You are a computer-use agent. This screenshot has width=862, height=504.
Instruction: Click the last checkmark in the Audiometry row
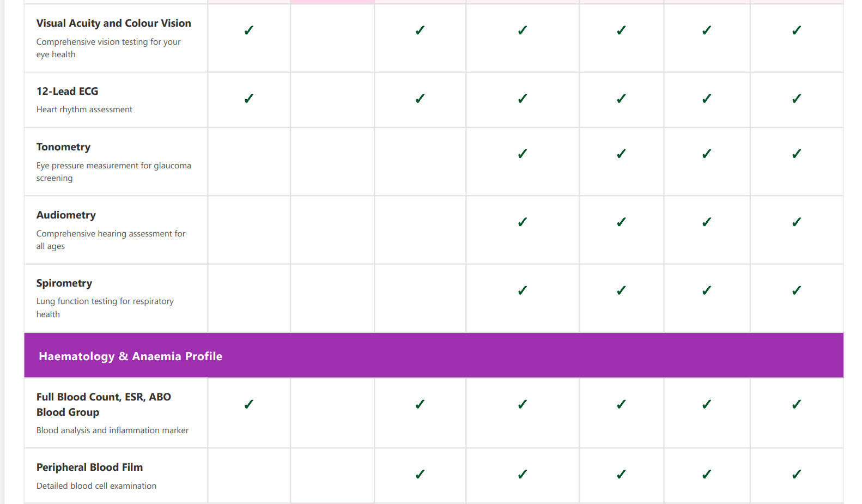tap(797, 222)
